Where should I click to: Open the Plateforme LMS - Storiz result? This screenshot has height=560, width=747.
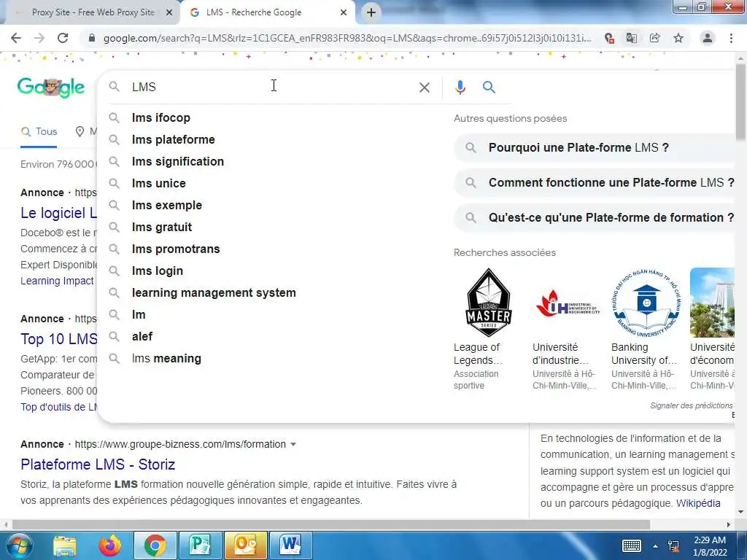(x=98, y=464)
